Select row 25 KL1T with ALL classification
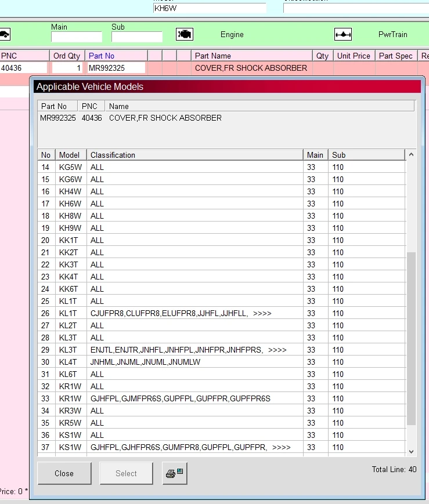The image size is (429, 504). [221, 301]
